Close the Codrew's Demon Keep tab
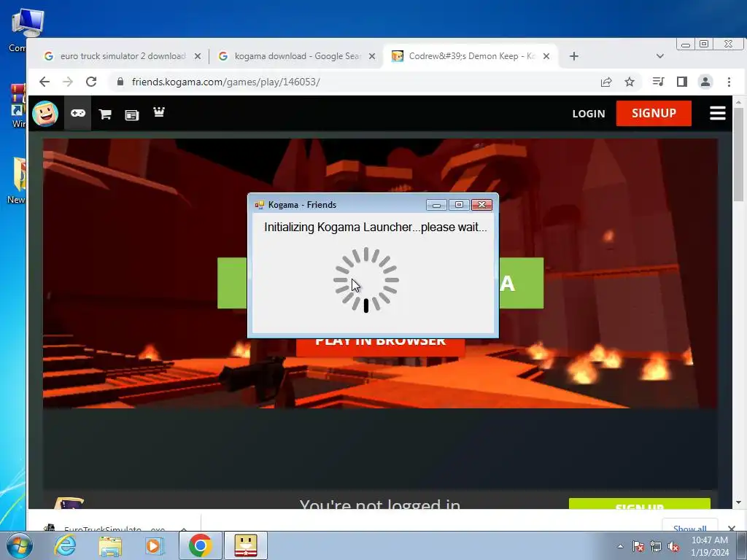The height and width of the screenshot is (560, 747). click(546, 56)
